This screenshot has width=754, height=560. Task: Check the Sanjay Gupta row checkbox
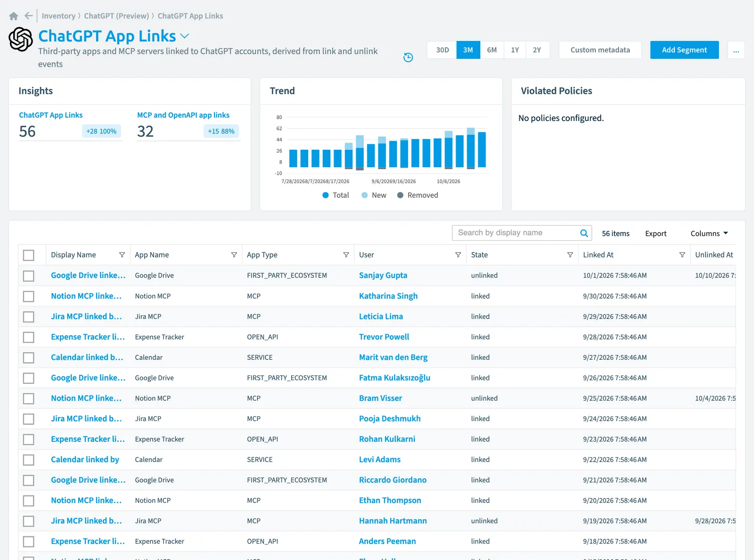[x=29, y=276]
